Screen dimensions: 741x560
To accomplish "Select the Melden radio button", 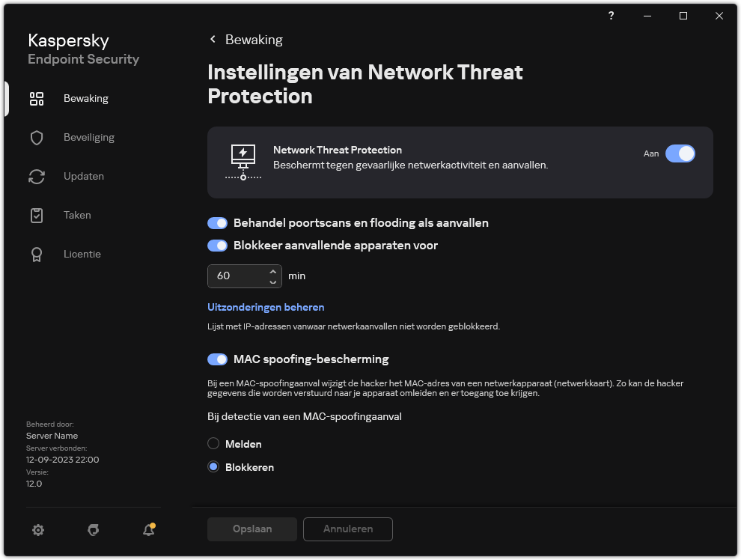I will point(212,443).
